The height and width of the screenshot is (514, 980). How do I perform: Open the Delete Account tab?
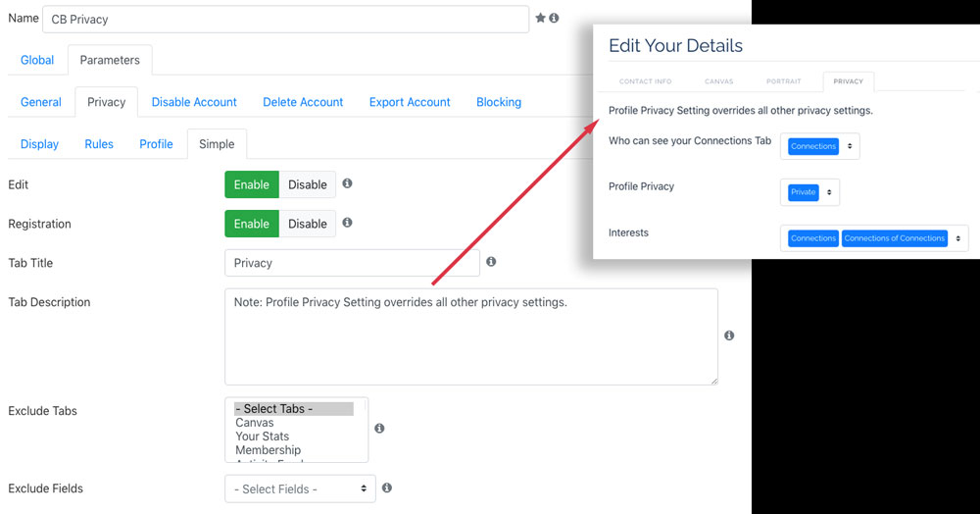coord(303,102)
